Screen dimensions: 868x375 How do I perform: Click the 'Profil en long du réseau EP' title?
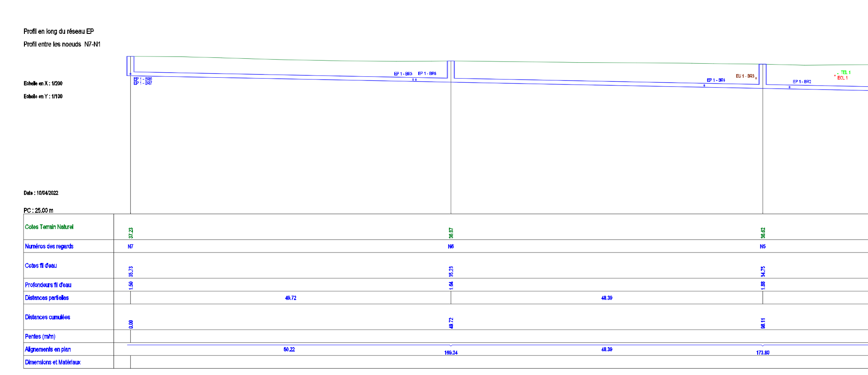tap(59, 31)
